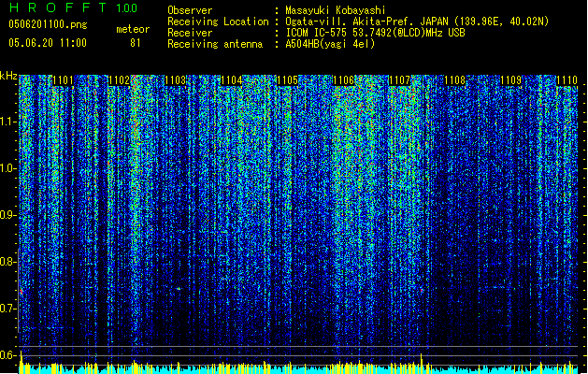The image size is (588, 374).
Task: Click the kHz axis unit label
Action: [x=8, y=76]
